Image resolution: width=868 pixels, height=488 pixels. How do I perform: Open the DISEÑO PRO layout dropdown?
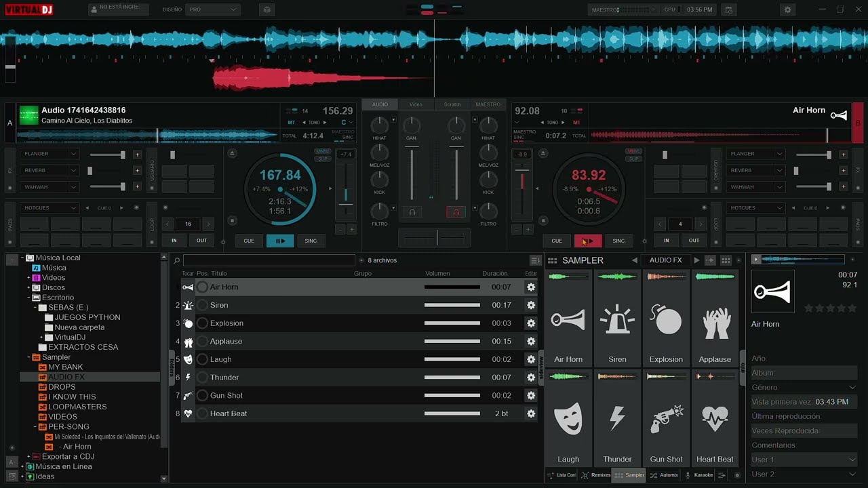(x=213, y=10)
